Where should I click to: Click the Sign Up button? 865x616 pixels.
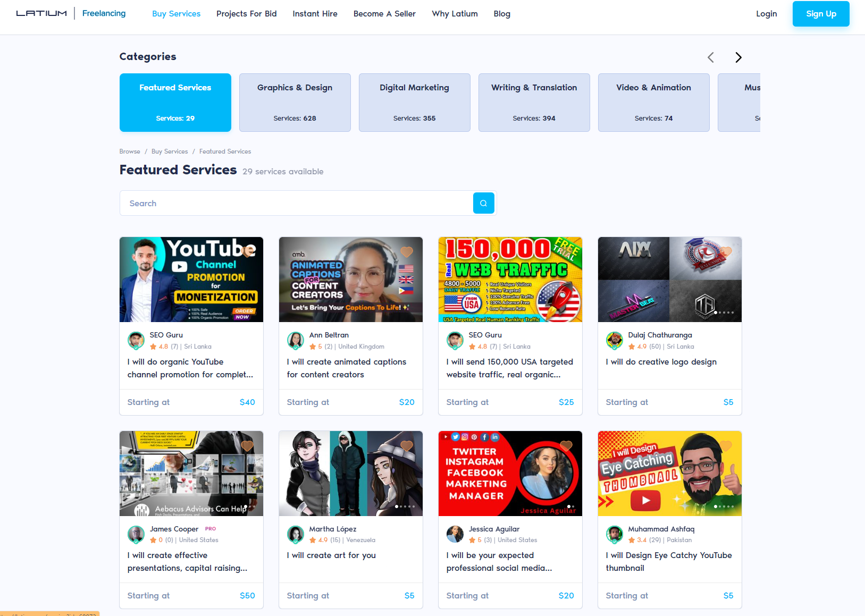[821, 14]
